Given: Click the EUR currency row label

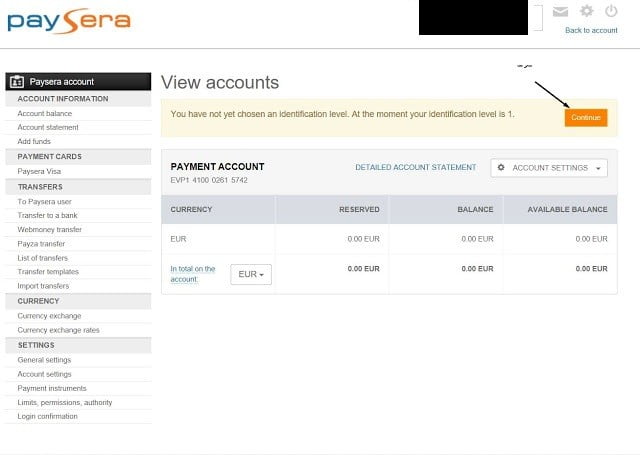Looking at the screenshot, I should [178, 239].
